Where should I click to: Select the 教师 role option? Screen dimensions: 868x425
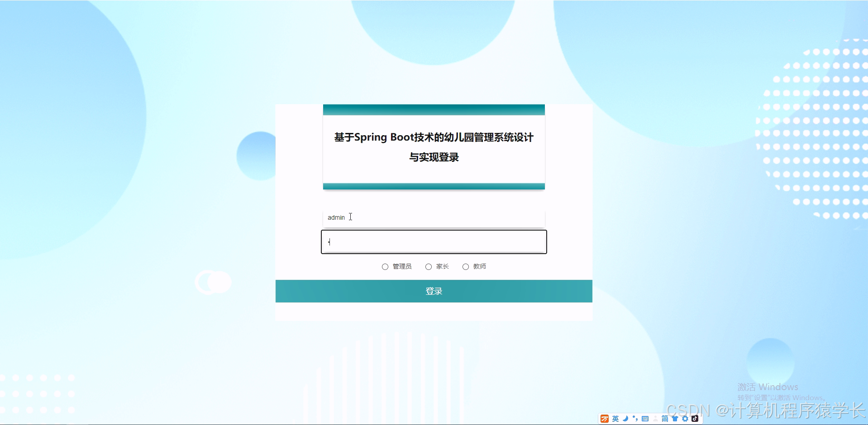point(466,266)
